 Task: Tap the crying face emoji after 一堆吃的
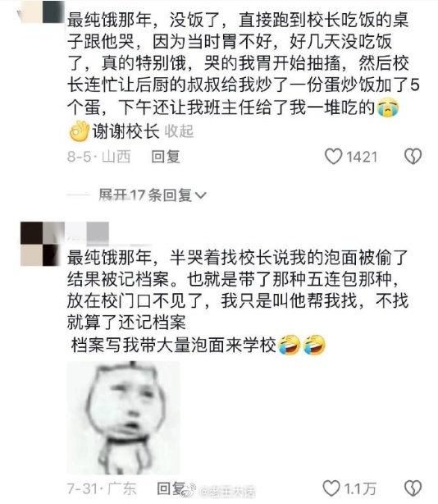pos(388,108)
